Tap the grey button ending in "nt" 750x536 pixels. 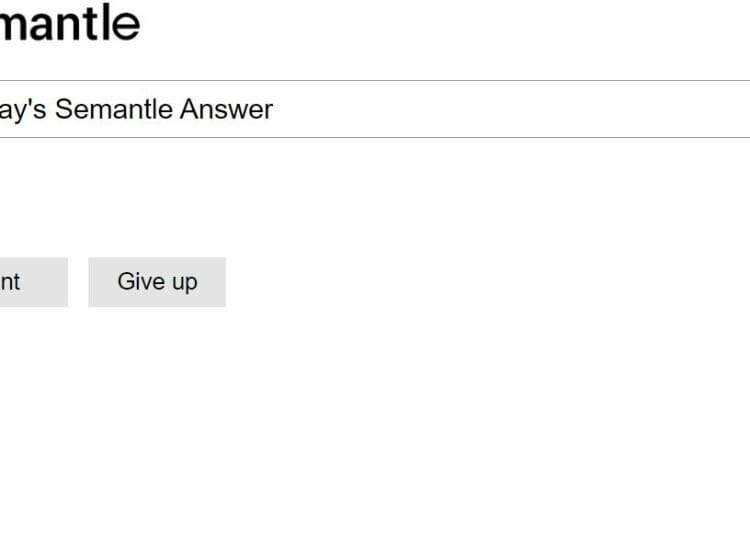[x=33, y=282]
